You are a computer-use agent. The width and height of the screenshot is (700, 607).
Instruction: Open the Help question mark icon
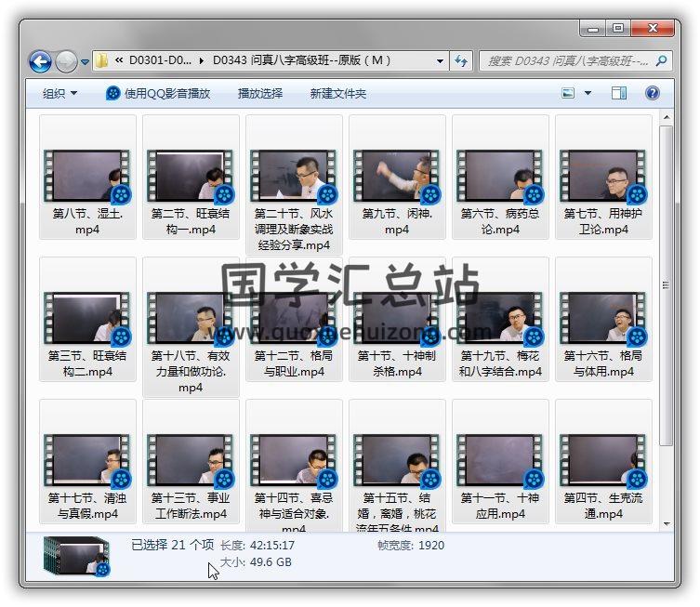click(653, 94)
